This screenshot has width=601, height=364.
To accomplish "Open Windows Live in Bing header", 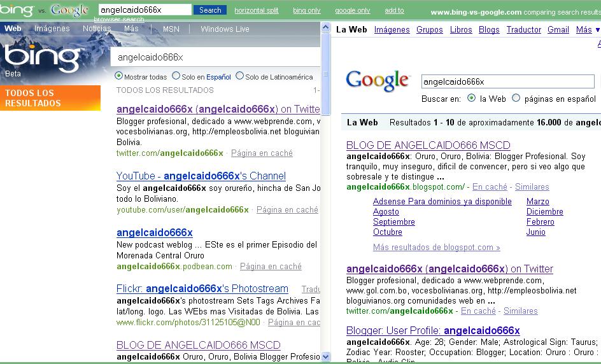I will tap(225, 29).
